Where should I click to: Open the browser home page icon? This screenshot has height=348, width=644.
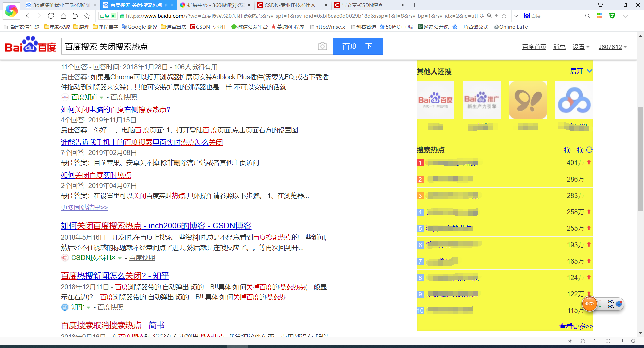pyautogui.click(x=63, y=16)
